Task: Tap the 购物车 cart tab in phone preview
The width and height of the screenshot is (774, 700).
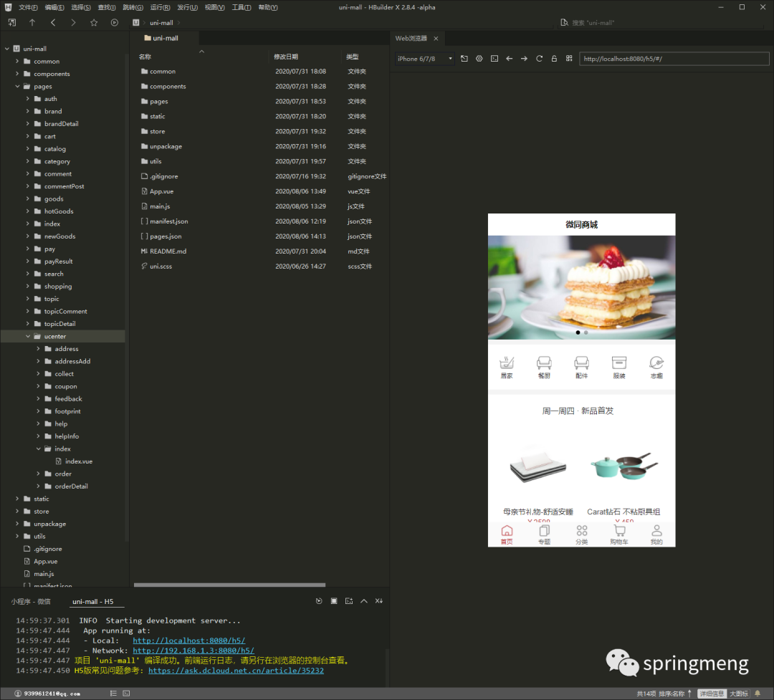Action: [619, 534]
